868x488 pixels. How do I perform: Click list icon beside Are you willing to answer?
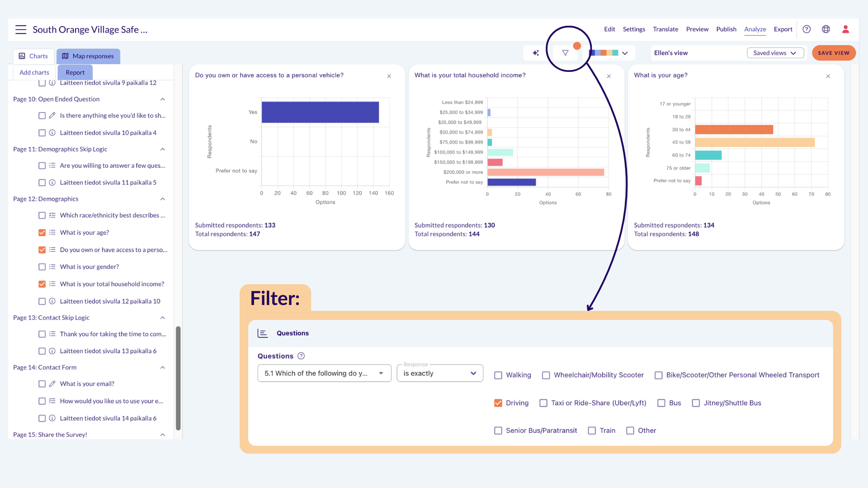[x=52, y=166]
